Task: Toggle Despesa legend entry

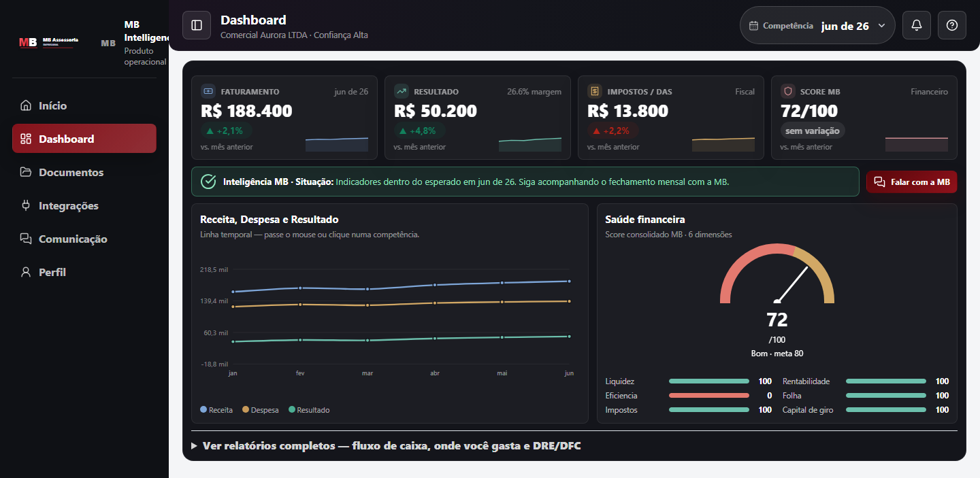Action: [261, 410]
